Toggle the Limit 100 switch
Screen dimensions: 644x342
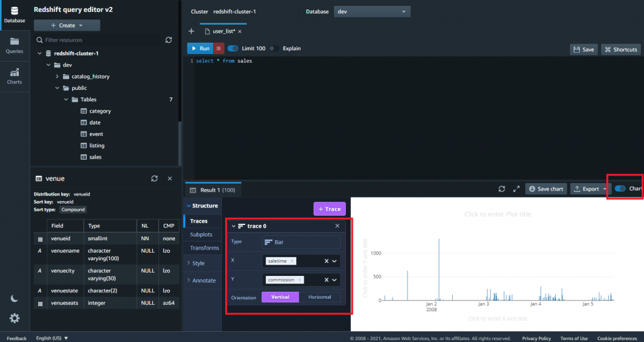pyautogui.click(x=233, y=48)
